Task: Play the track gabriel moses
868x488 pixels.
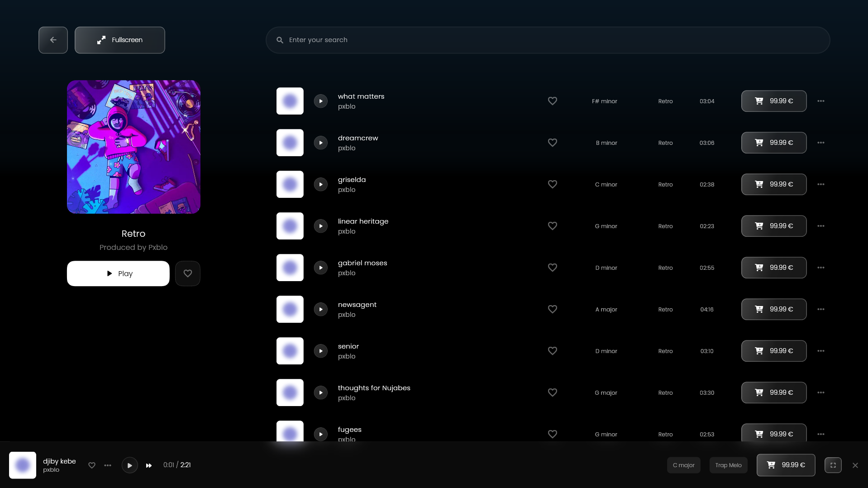Action: 321,268
